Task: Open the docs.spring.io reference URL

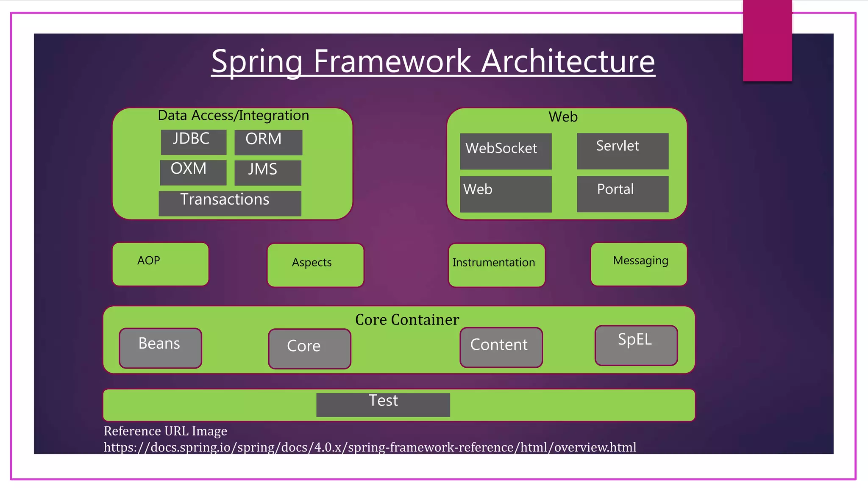Action: click(370, 447)
